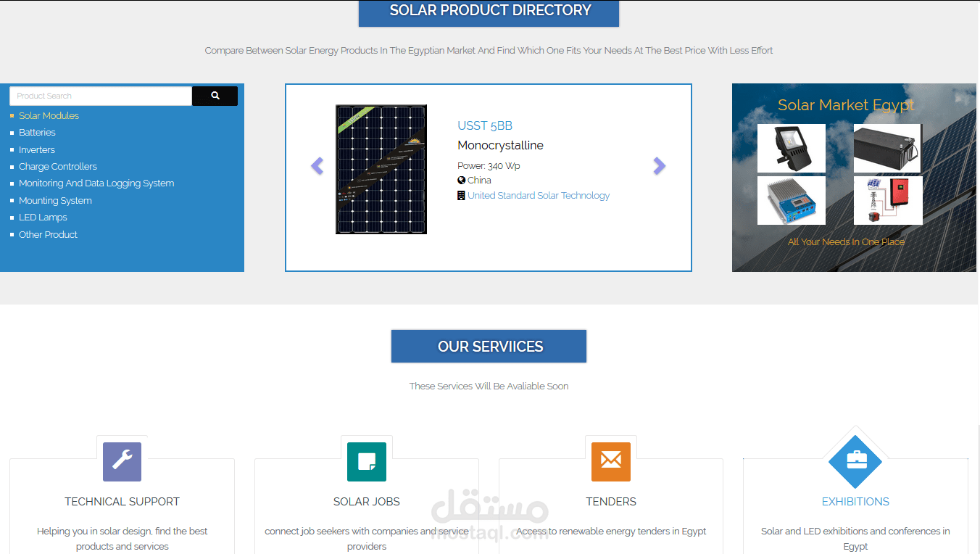This screenshot has height=554, width=980.
Task: Click building icon beside United Standard Solar
Action: (x=461, y=196)
